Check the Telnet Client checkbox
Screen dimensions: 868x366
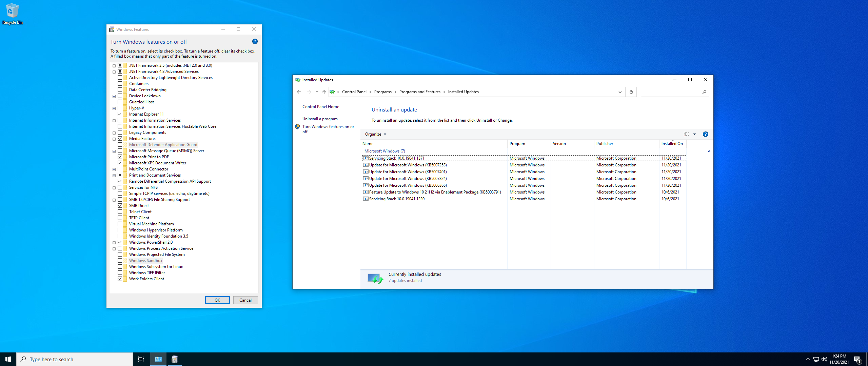(x=120, y=212)
